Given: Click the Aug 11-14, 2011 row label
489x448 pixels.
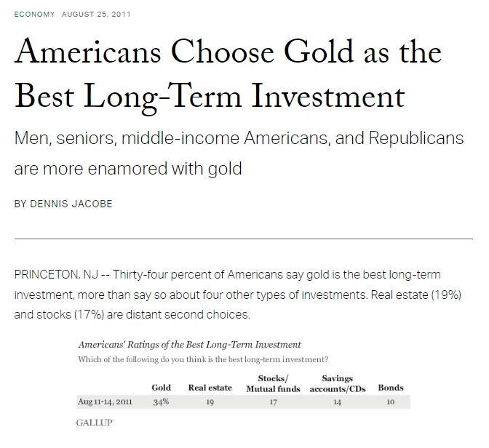Looking at the screenshot, I should (x=105, y=402).
